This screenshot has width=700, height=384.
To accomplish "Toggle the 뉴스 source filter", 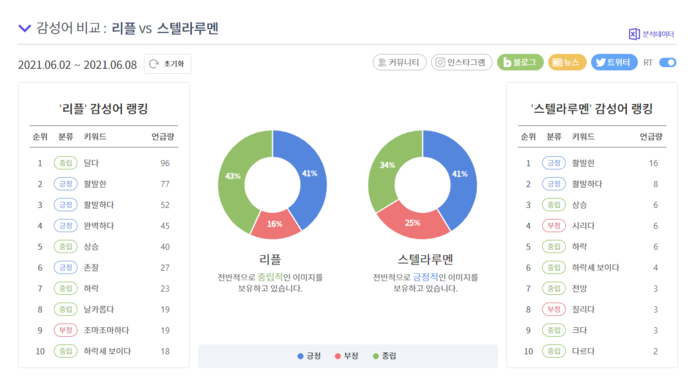I will [x=567, y=63].
